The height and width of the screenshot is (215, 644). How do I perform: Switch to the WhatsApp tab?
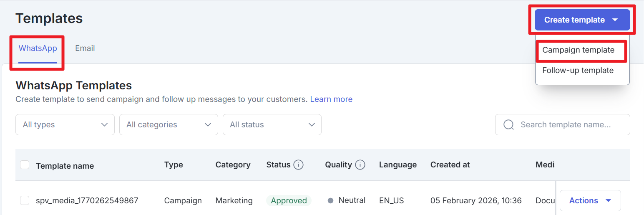click(x=38, y=48)
